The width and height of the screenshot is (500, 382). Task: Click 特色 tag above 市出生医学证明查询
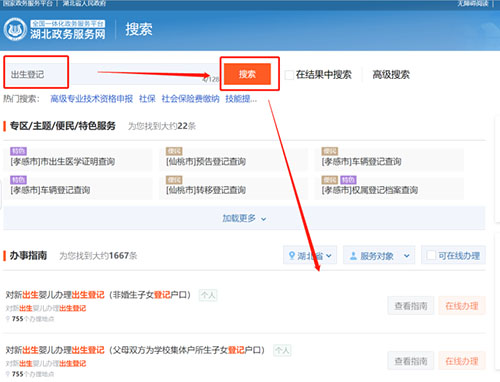pyautogui.click(x=18, y=151)
